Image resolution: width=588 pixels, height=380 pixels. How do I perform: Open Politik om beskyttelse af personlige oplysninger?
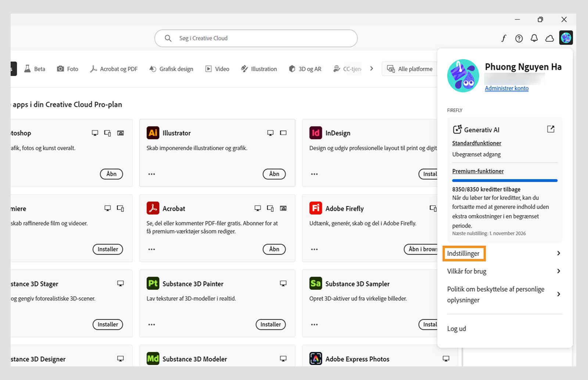(x=505, y=294)
